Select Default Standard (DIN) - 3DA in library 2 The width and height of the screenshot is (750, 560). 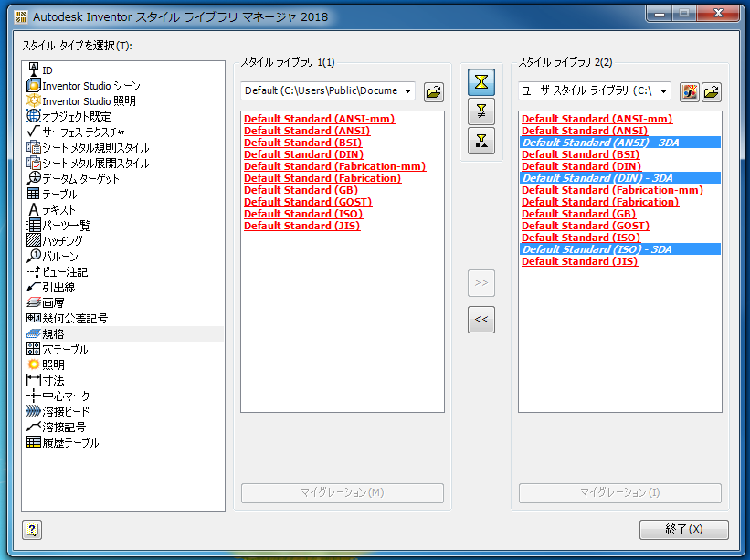(620, 178)
